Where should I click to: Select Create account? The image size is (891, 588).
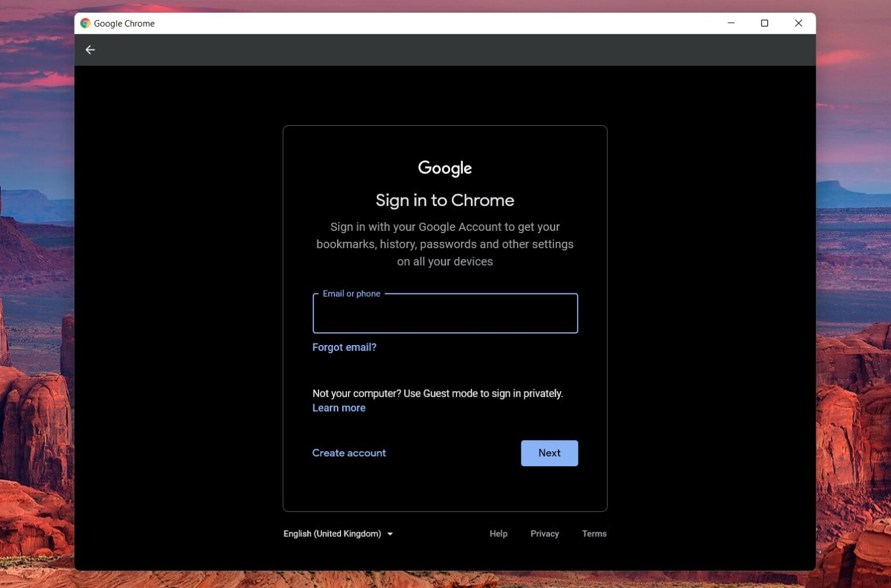click(x=349, y=453)
